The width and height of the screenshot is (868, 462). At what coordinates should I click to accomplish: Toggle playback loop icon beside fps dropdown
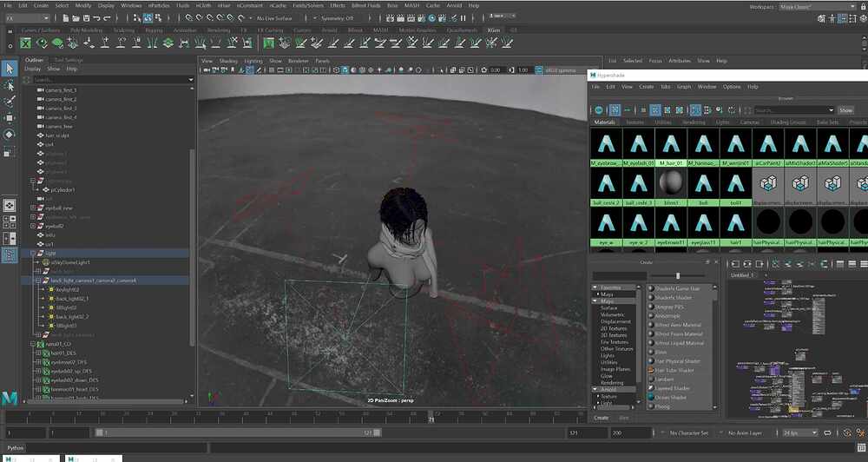point(827,432)
